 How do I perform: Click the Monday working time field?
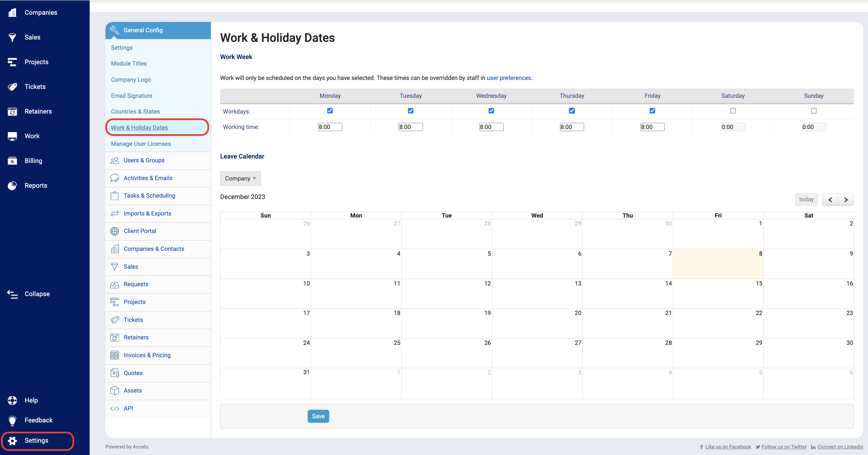(330, 127)
